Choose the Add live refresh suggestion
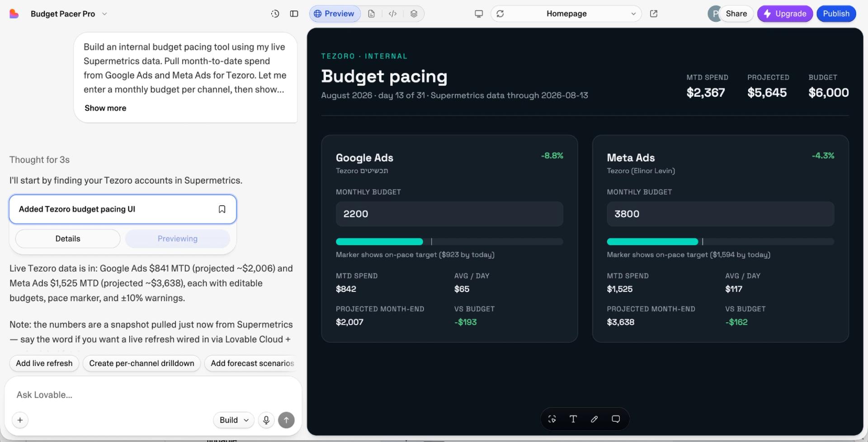 (44, 363)
